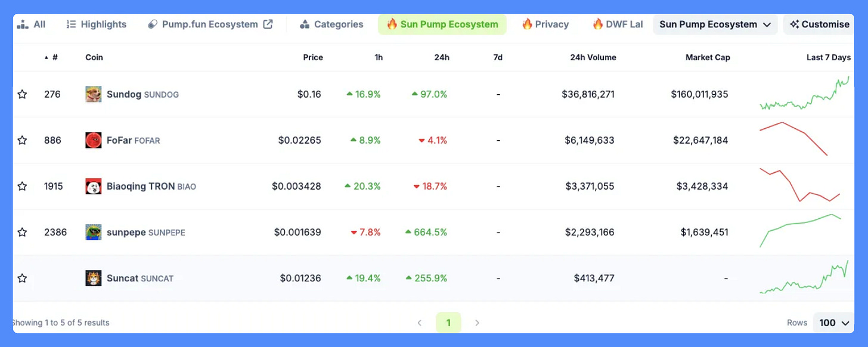Open the sunpepe 7-day sparkline chart

pos(800,230)
